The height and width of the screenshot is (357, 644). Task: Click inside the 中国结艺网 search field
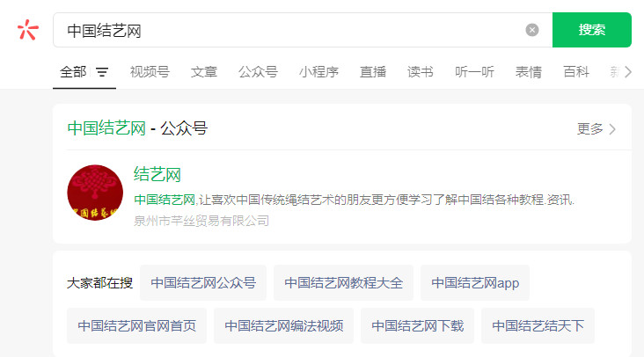(288, 30)
